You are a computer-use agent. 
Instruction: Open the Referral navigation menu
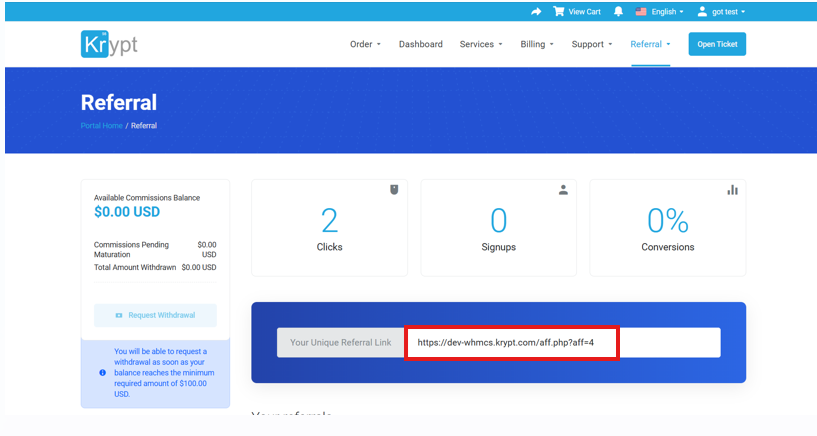tap(650, 44)
